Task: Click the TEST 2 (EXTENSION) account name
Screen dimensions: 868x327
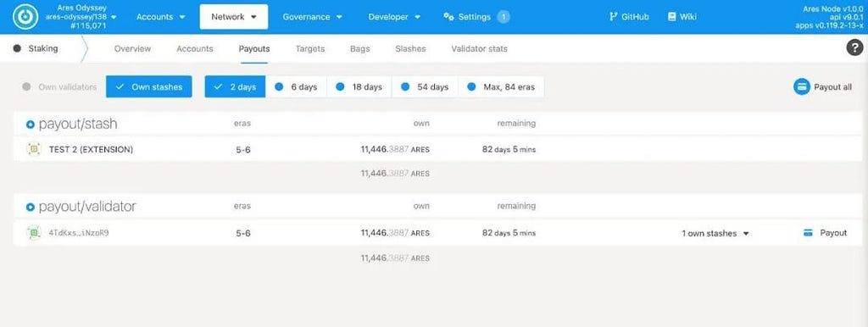Action: (x=91, y=149)
